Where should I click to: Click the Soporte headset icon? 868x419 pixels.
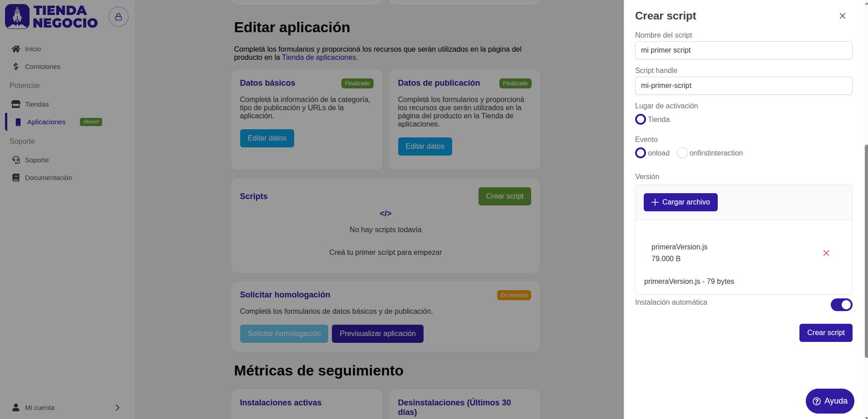pos(16,160)
